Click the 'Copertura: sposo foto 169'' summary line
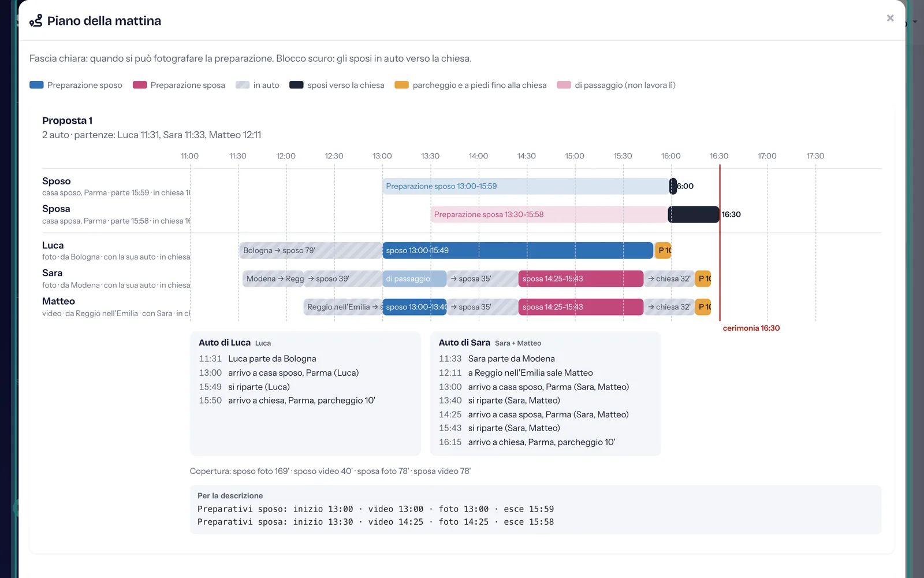Viewport: 924px width, 578px height. [x=330, y=471]
